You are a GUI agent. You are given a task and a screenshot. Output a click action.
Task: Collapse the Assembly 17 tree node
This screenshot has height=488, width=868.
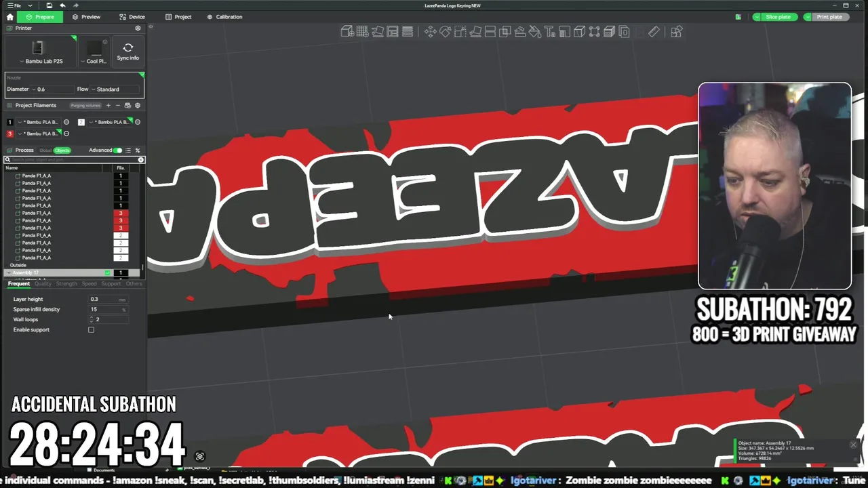8,272
